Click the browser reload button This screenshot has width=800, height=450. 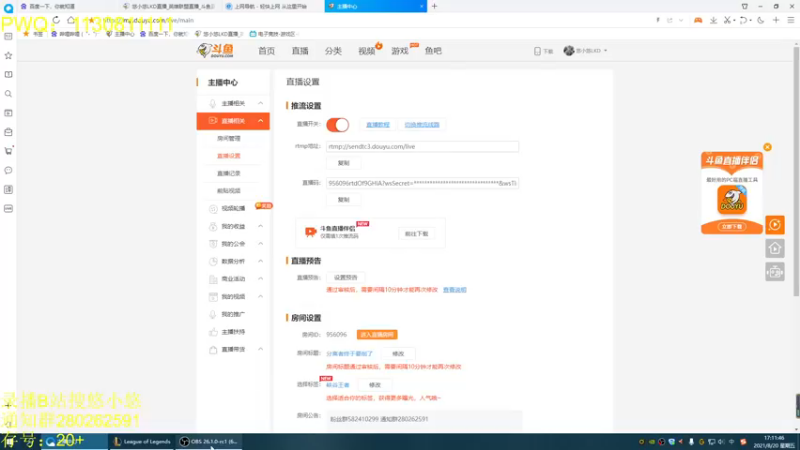pyautogui.click(x=56, y=20)
